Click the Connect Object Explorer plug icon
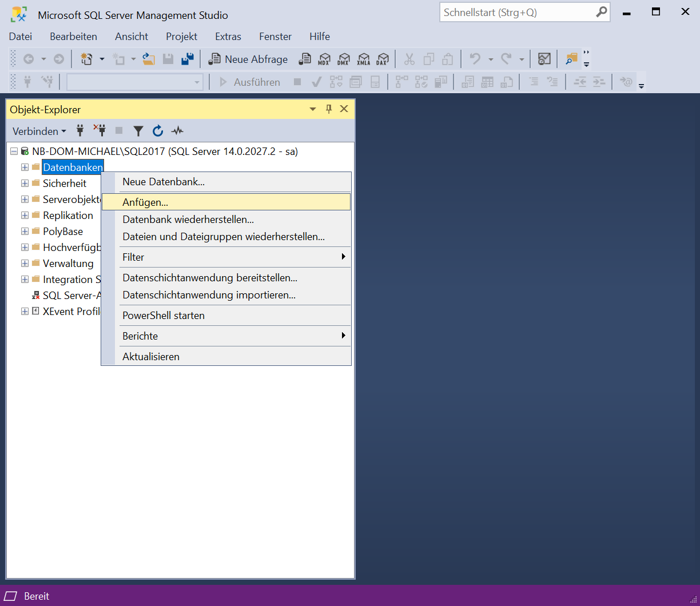The height and width of the screenshot is (606, 700). 80,131
